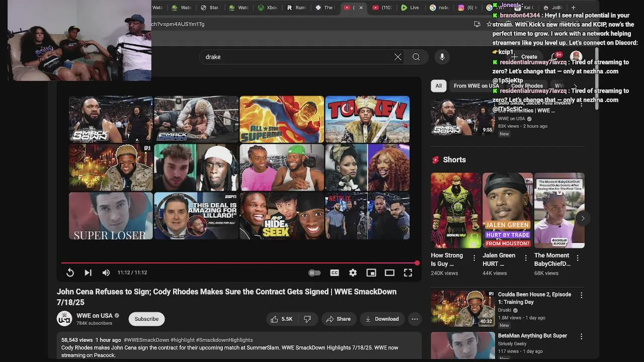Open 'How Strong Is Guy' short thumbnail
The width and height of the screenshot is (644, 362).
pos(456,210)
